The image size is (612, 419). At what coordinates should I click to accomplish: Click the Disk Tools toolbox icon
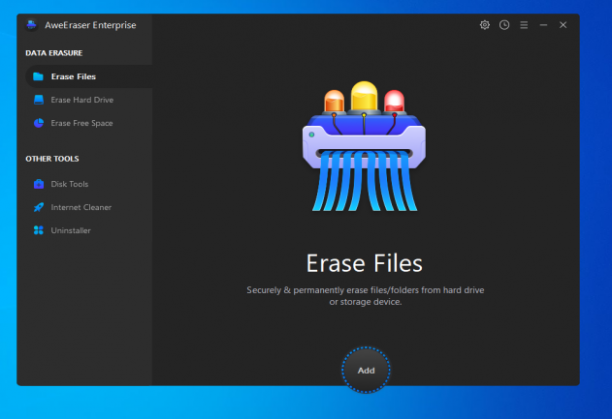(39, 184)
